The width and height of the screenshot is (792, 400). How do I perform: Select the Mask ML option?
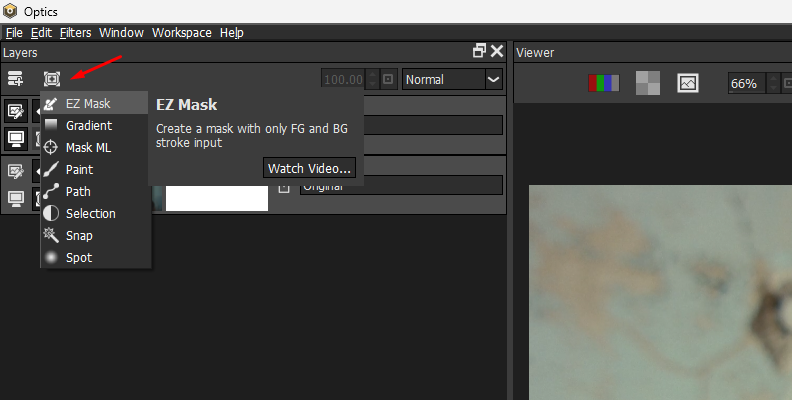94,147
